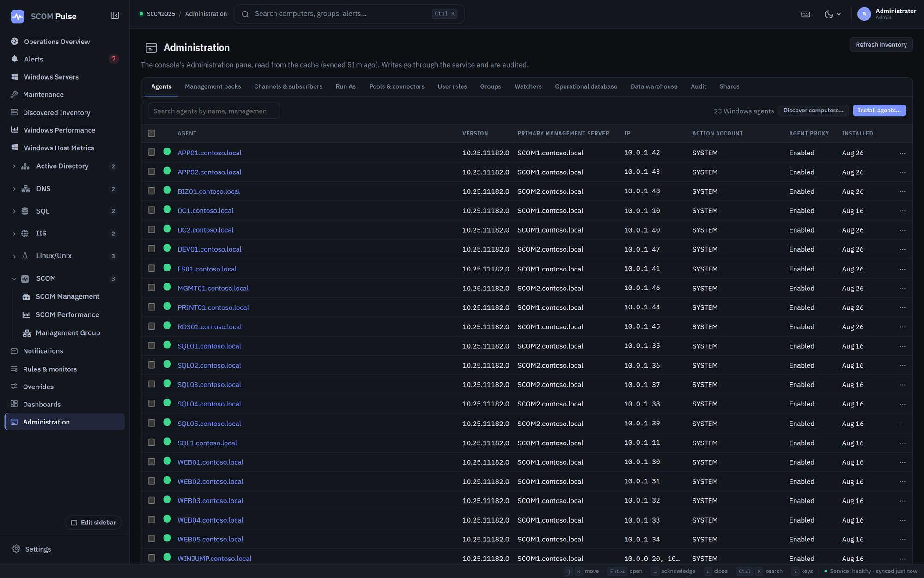The width and height of the screenshot is (924, 578).
Task: Click the Install agents... button
Action: [x=879, y=111]
